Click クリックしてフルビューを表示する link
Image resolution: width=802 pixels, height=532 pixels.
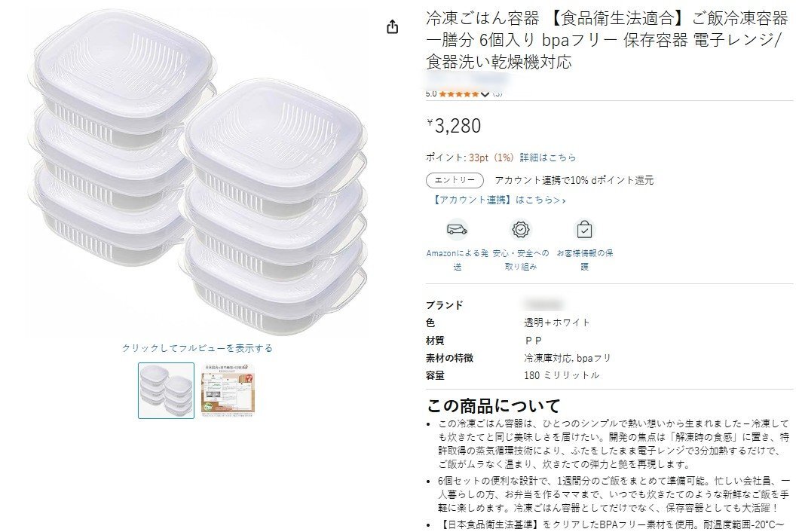(197, 348)
